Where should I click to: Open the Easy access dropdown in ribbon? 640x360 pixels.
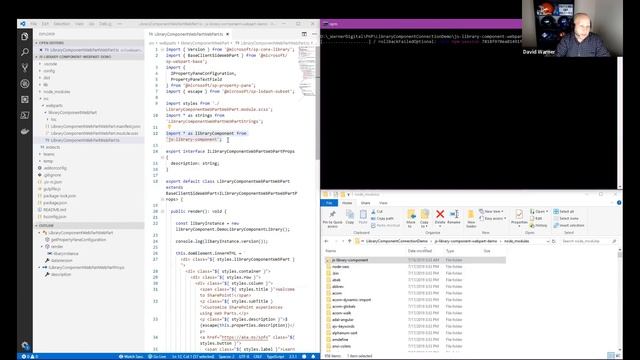point(493,218)
